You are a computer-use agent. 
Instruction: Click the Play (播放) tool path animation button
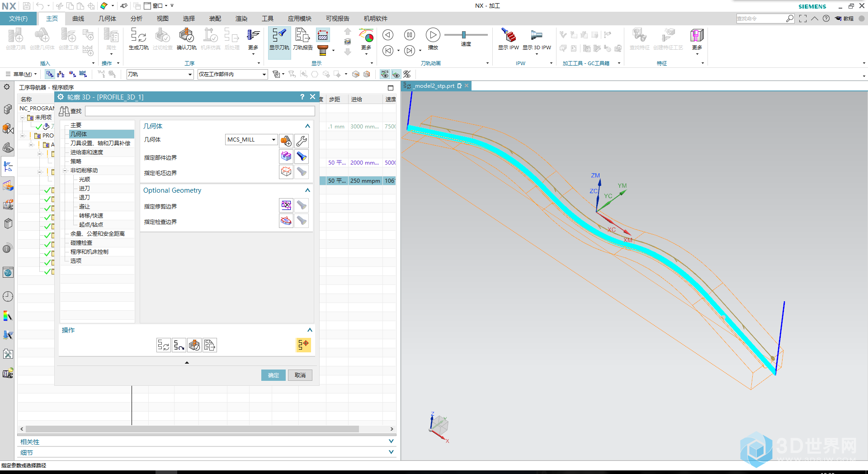[x=433, y=35]
